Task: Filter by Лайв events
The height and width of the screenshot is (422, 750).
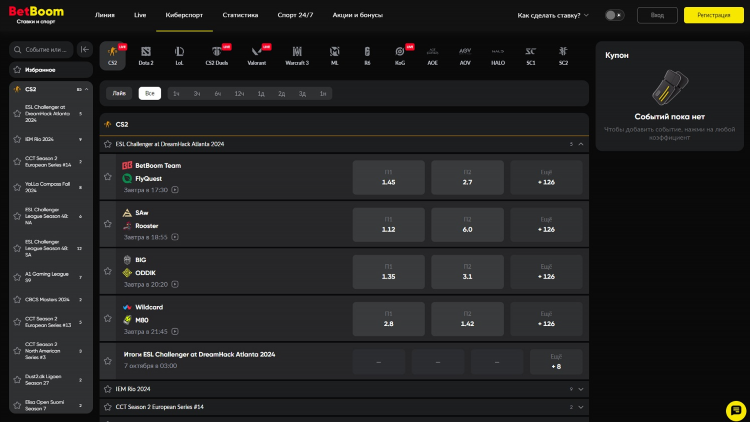Action: 119,93
